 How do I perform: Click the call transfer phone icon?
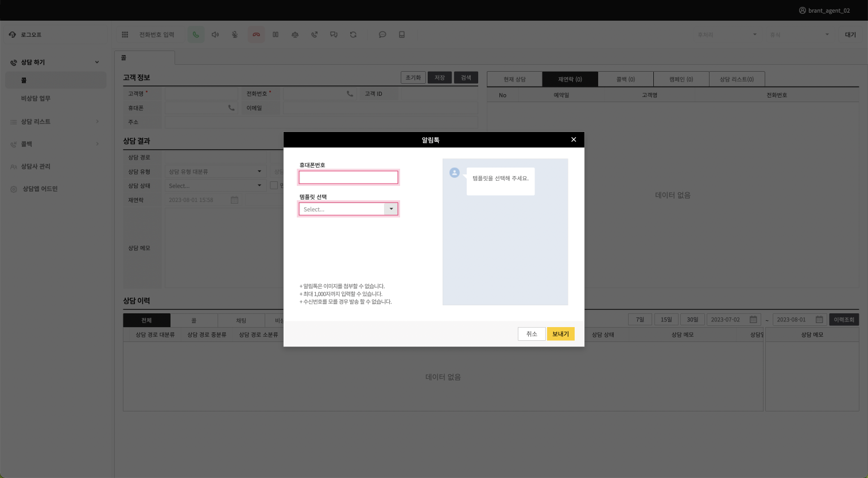(x=315, y=35)
